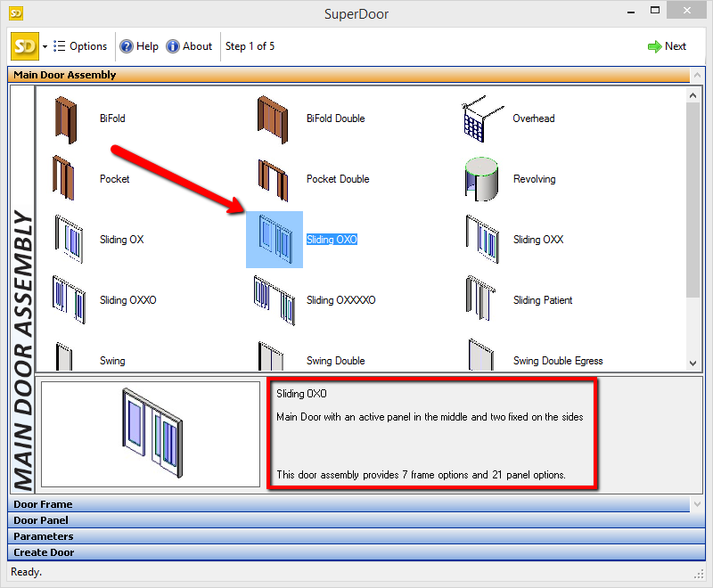
Task: Maximize the SuperDoor window
Action: [x=655, y=10]
